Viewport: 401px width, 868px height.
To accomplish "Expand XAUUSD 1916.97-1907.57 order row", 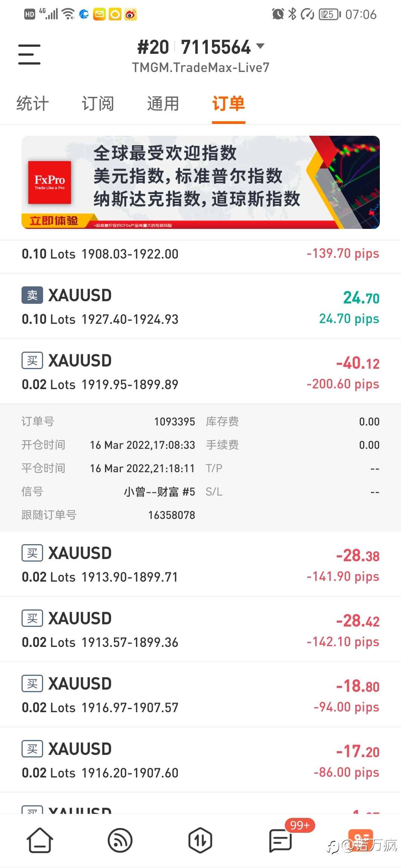I will [x=200, y=694].
